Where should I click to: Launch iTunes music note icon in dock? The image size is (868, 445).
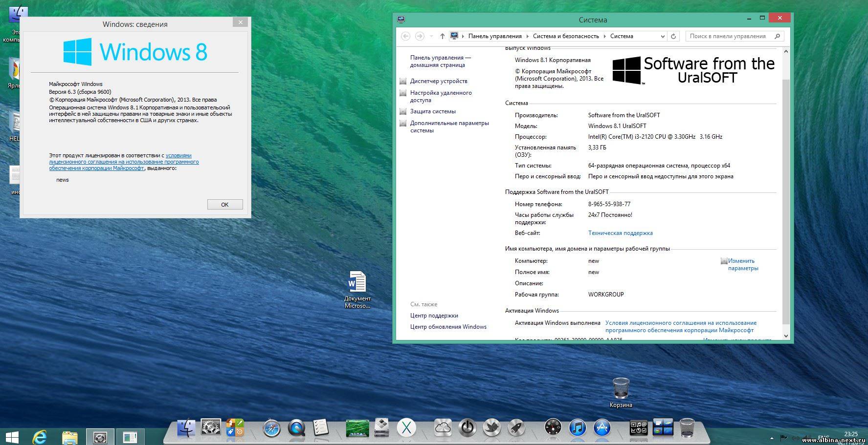[x=578, y=428]
